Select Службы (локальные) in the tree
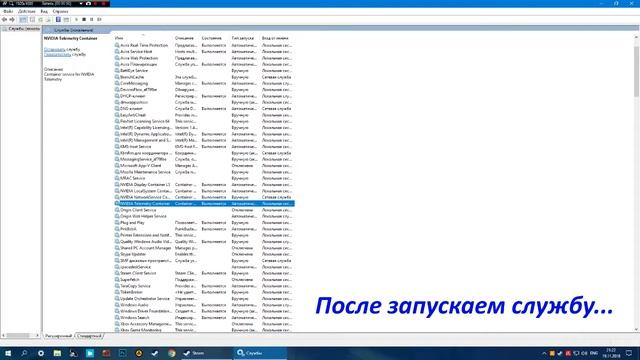The height and width of the screenshot is (360, 640). (x=21, y=29)
